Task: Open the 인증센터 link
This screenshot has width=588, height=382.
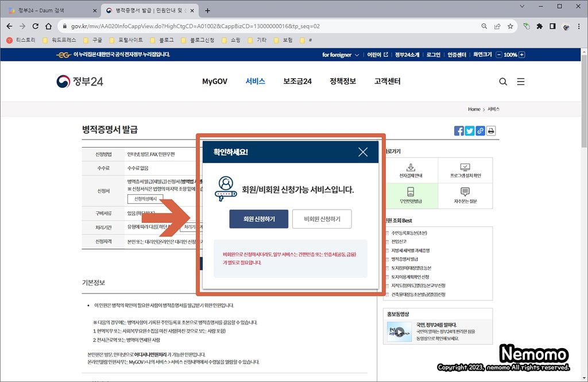Action: [457, 55]
